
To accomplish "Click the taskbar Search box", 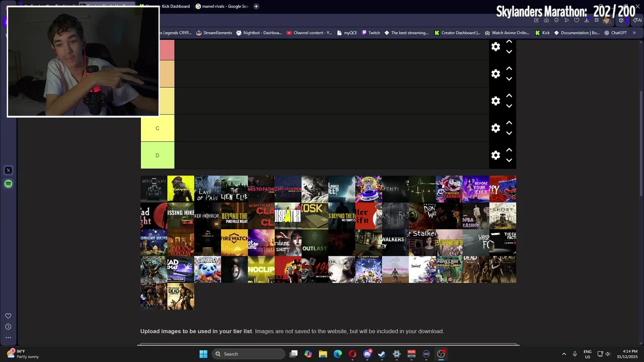I will pyautogui.click(x=248, y=354).
